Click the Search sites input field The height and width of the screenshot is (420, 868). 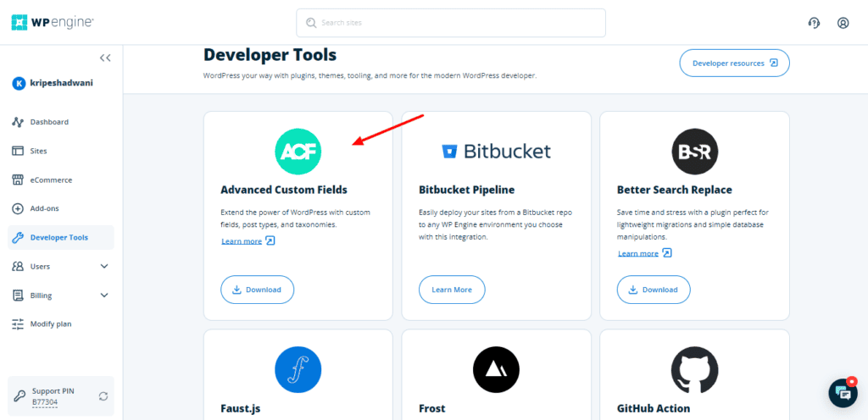451,23
